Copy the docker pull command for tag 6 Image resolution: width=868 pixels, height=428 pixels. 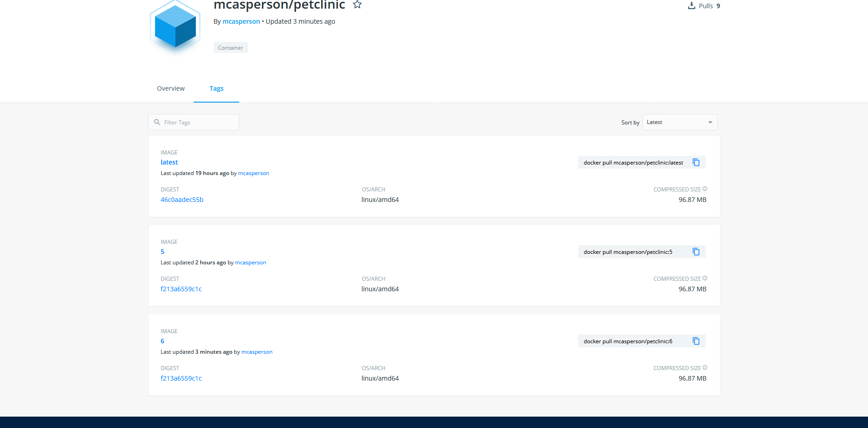(696, 341)
